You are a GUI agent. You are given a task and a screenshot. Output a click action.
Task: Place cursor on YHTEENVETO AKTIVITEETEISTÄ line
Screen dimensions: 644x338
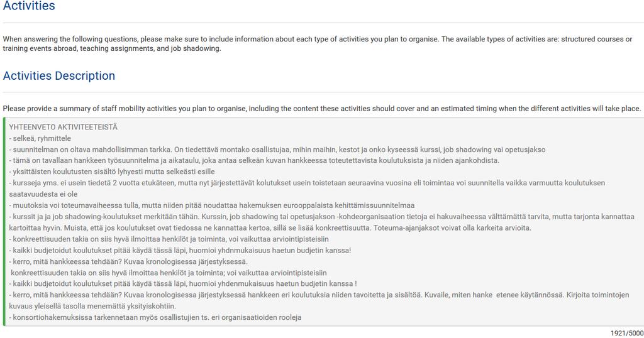click(x=64, y=127)
